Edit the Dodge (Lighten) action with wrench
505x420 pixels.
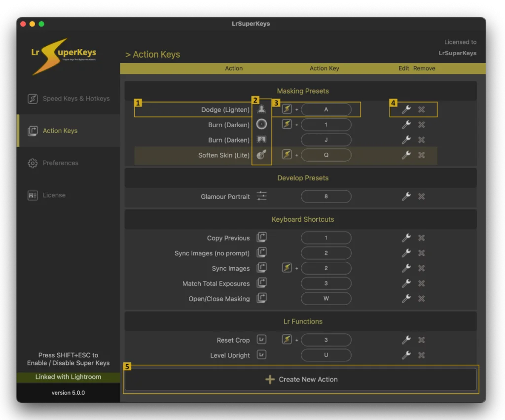pos(406,109)
